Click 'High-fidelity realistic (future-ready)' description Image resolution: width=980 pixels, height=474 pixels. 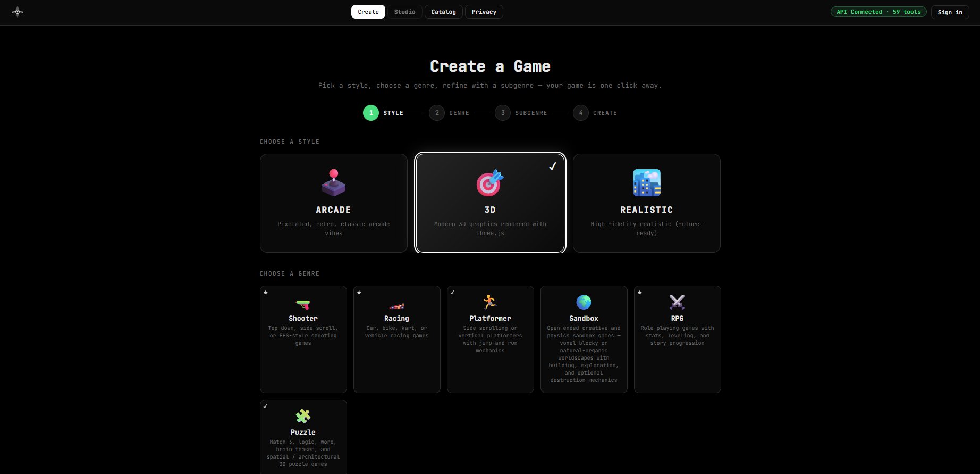coord(647,229)
